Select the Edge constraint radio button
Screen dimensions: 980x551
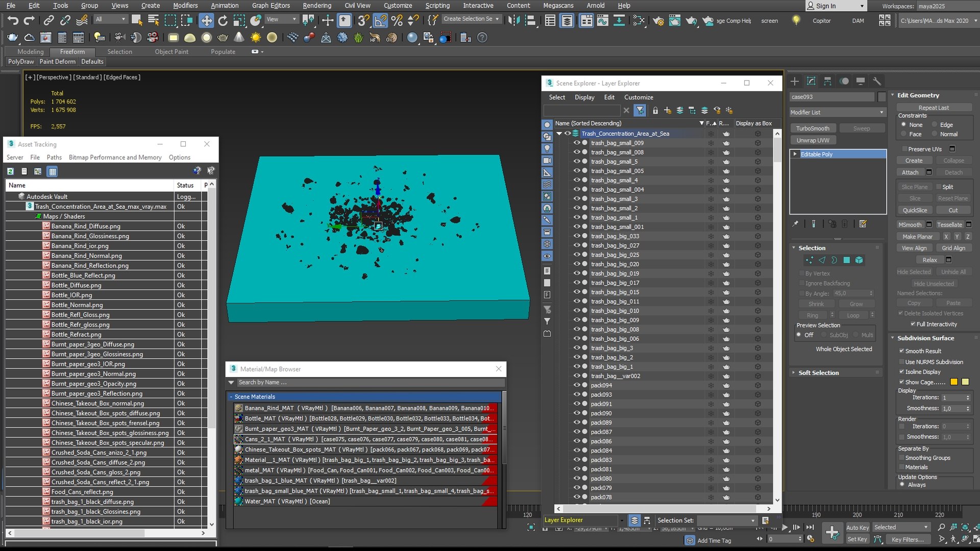[935, 125]
